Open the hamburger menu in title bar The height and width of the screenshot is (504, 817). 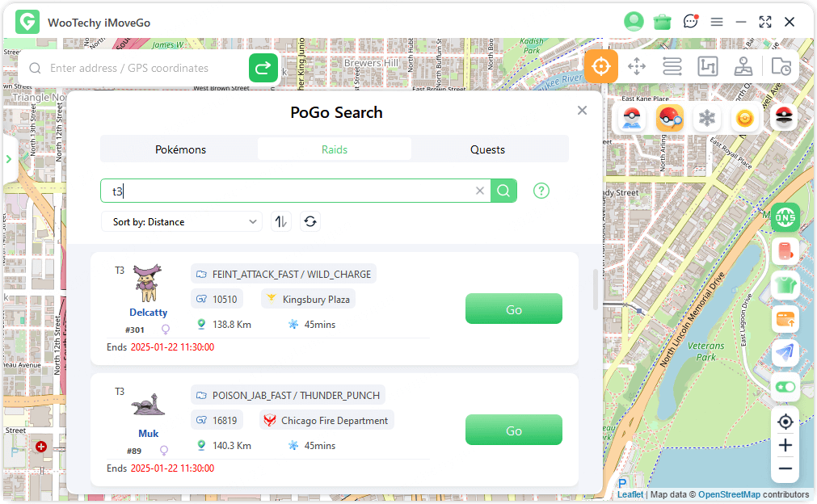(x=717, y=22)
